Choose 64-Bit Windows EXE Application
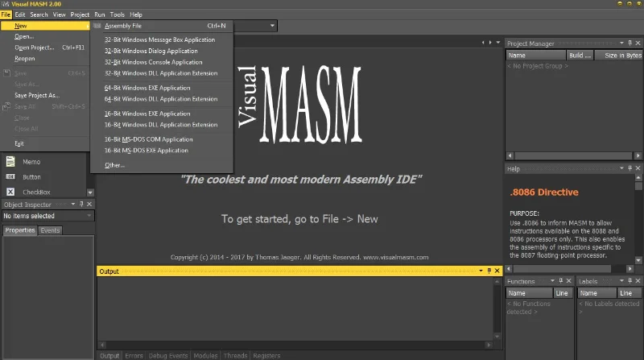Image resolution: width=644 pixels, height=360 pixels. tap(162, 88)
